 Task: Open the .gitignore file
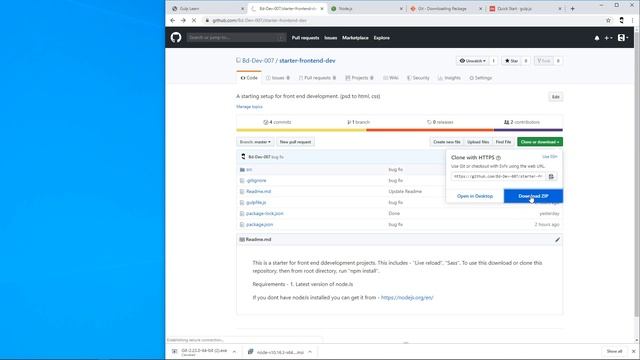(x=256, y=180)
